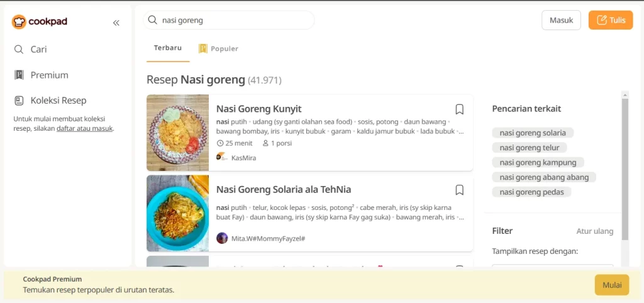The image size is (644, 303).
Task: Click Mita.W#MommyFayzel# author avatar
Action: 222,238
